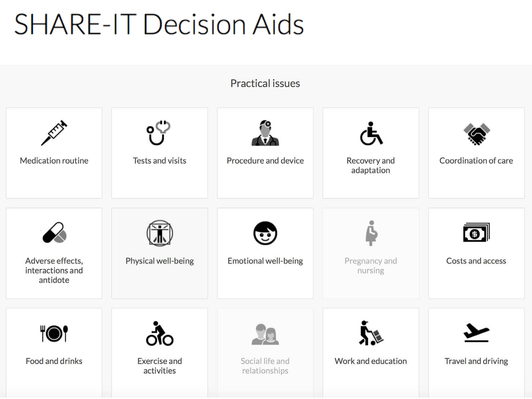Select the wheelchair Recovery and adaptation icon

[371, 133]
